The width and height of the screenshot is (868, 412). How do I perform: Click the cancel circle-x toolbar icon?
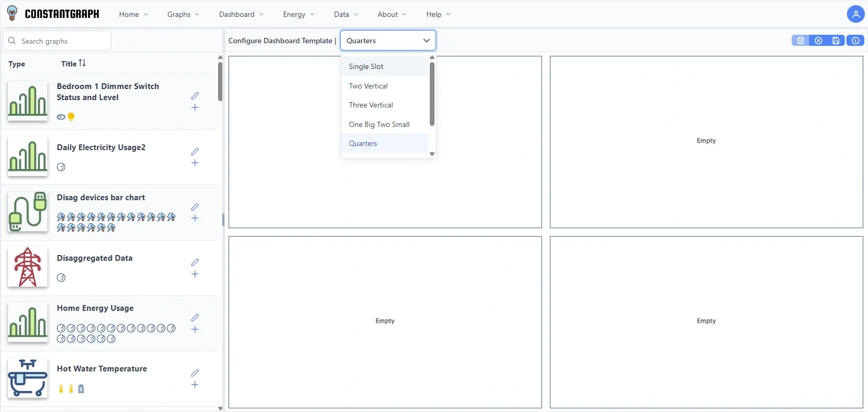818,41
